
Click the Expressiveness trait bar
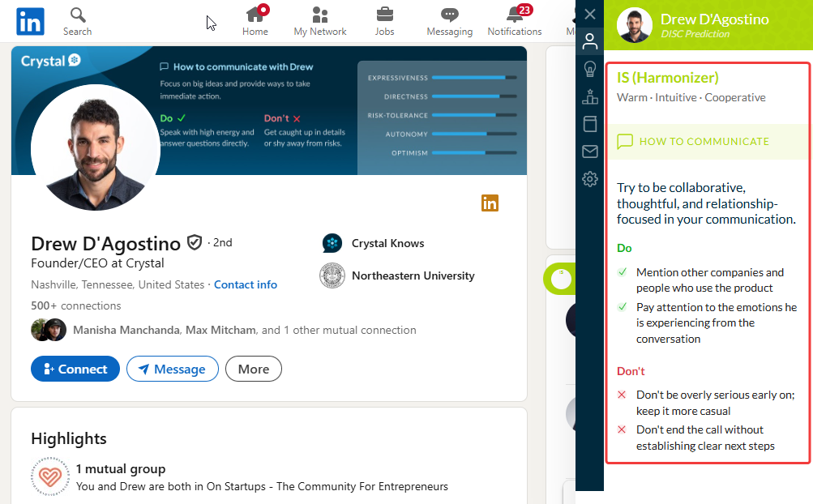pyautogui.click(x=474, y=78)
